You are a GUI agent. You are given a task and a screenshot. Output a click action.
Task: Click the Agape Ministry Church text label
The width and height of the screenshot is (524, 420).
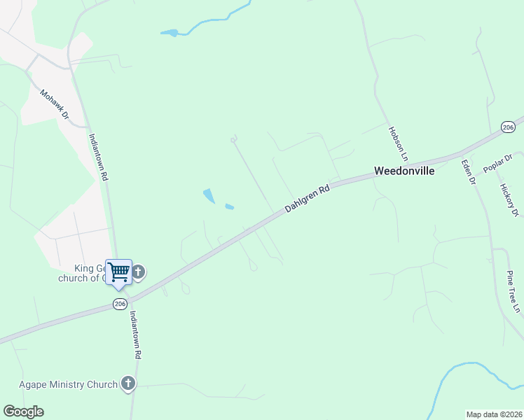click(x=68, y=384)
